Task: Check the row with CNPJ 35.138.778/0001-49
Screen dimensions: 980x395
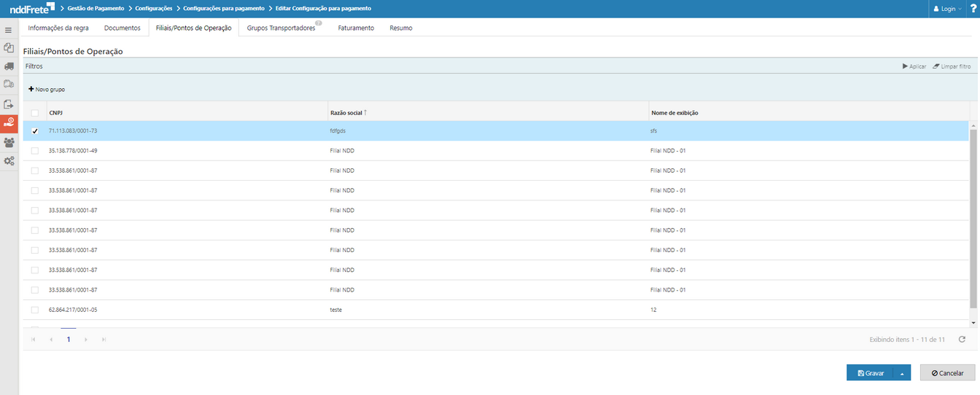Action: 34,151
